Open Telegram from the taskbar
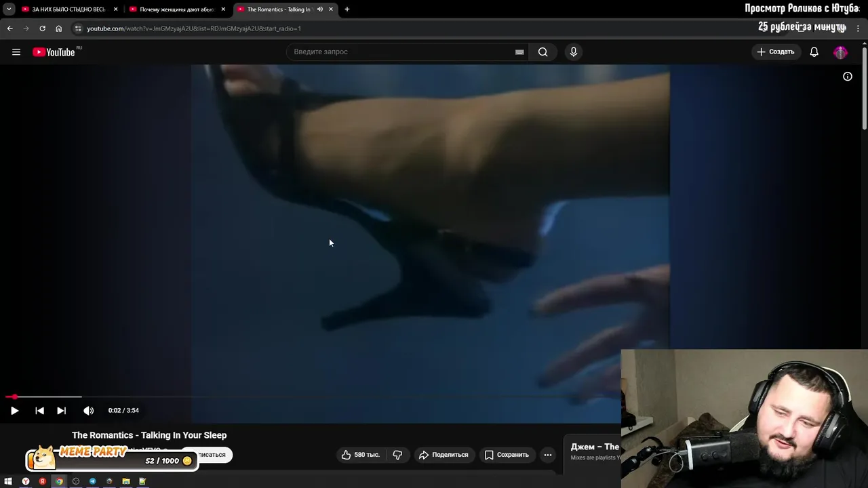This screenshot has height=488, width=868. (92, 481)
